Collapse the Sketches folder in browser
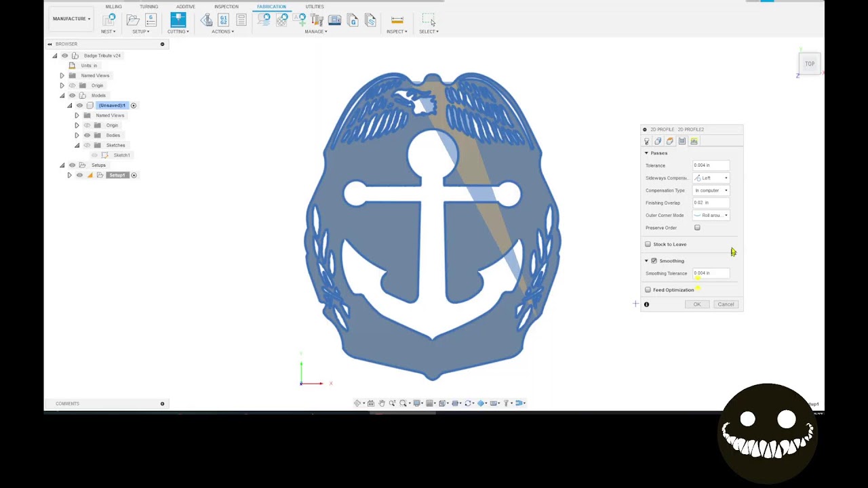Screen dimensions: 868x488 point(77,146)
